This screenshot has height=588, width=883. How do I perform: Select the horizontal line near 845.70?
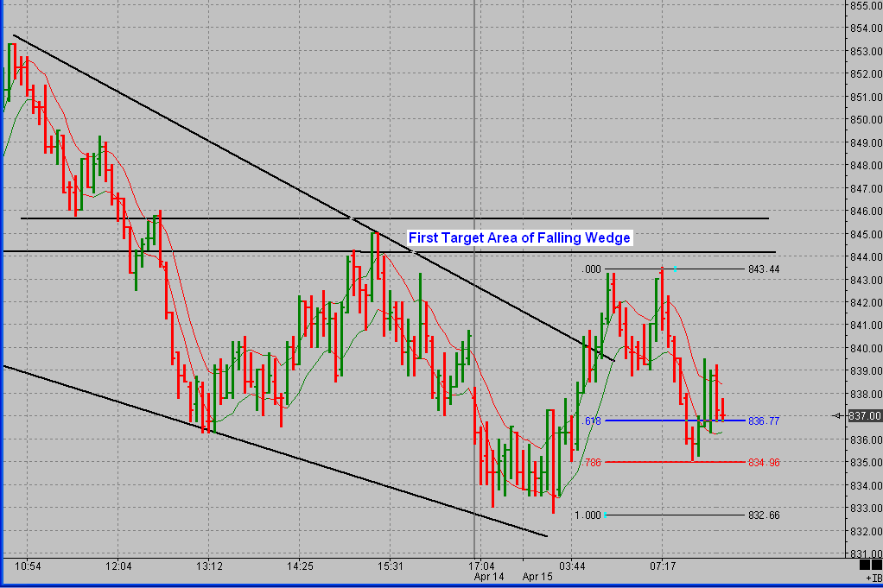click(x=394, y=218)
